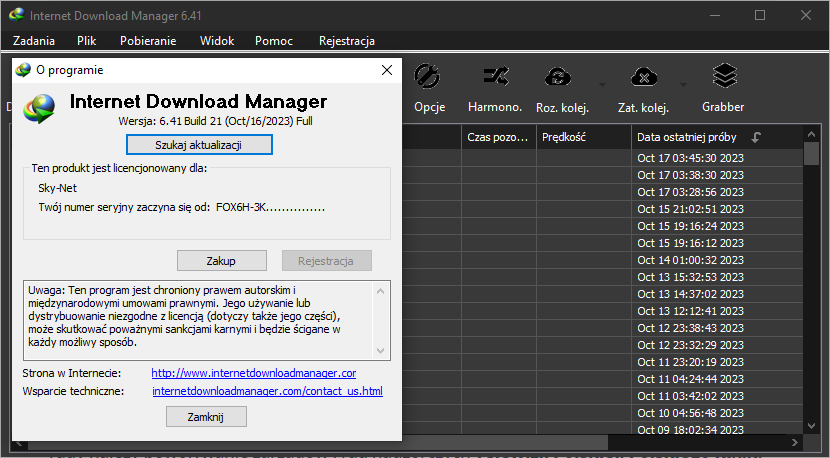
Task: Open the Widok menu
Action: [217, 41]
